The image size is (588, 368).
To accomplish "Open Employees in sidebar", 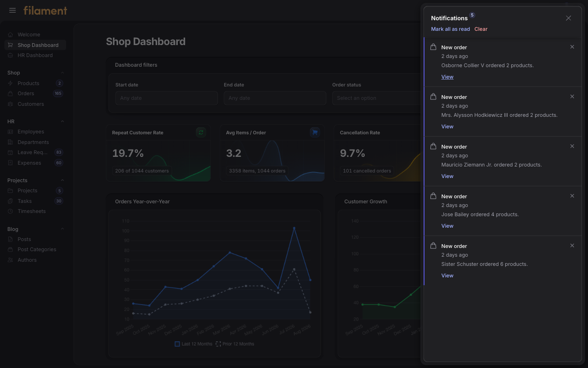I will pyautogui.click(x=35, y=132).
